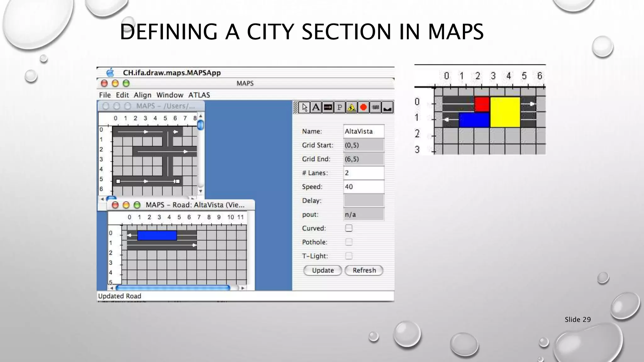Select the railroad crossing grid tool
The height and width of the screenshot is (362, 644).
click(375, 107)
